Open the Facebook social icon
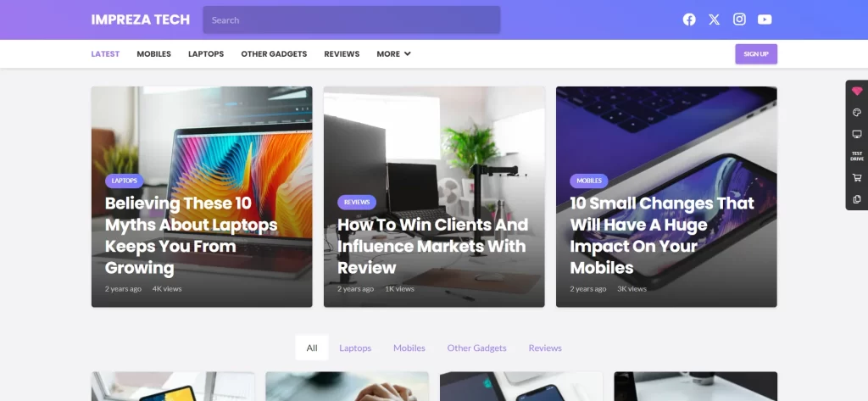The width and height of the screenshot is (868, 401). pyautogui.click(x=688, y=19)
